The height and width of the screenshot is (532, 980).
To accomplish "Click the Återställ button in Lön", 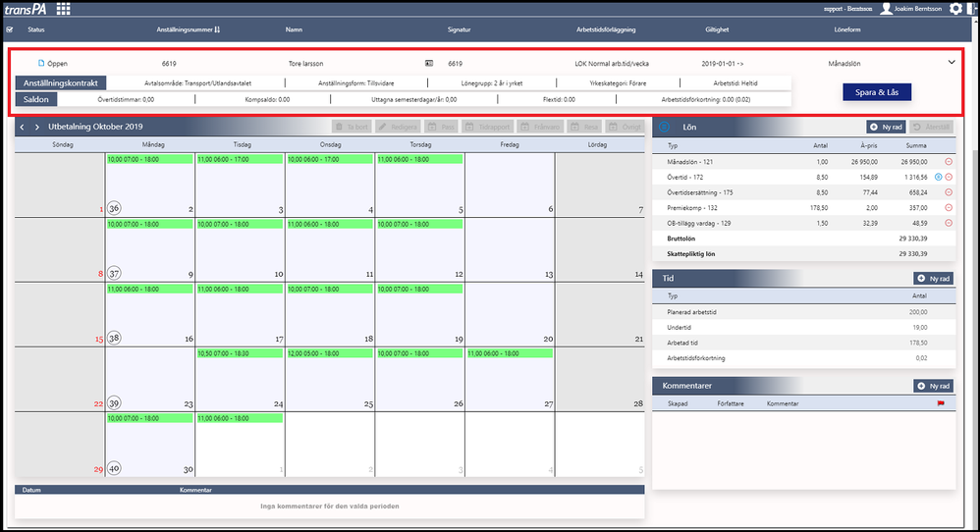I will (931, 127).
